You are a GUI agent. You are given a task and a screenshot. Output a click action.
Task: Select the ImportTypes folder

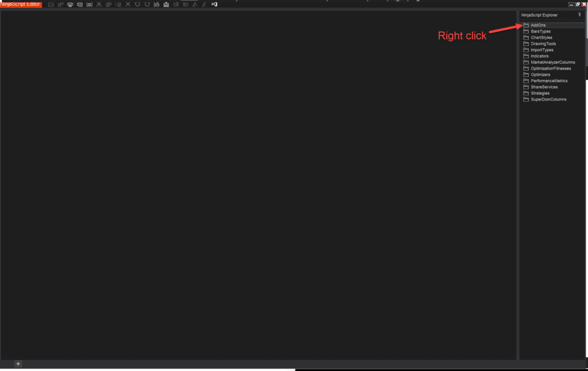click(x=538, y=50)
